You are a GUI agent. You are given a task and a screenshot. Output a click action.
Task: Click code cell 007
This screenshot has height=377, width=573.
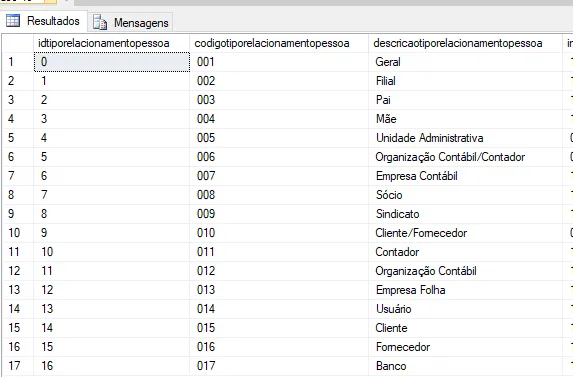[x=279, y=176]
